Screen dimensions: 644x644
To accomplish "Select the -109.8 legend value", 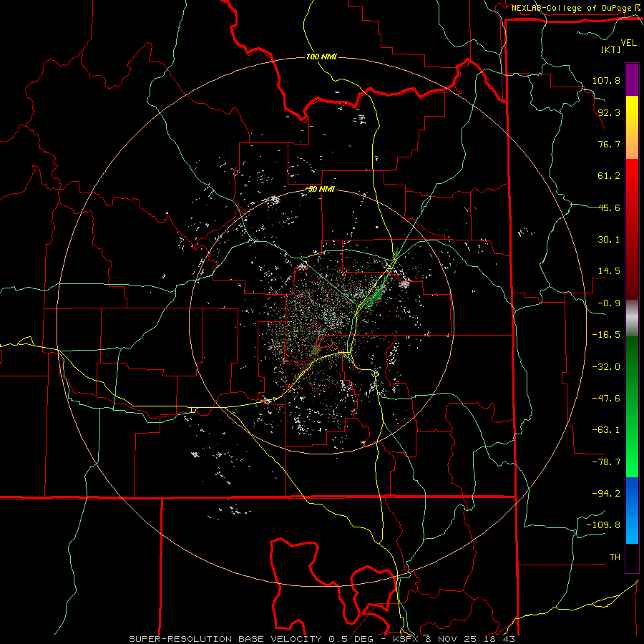I will coord(603,525).
